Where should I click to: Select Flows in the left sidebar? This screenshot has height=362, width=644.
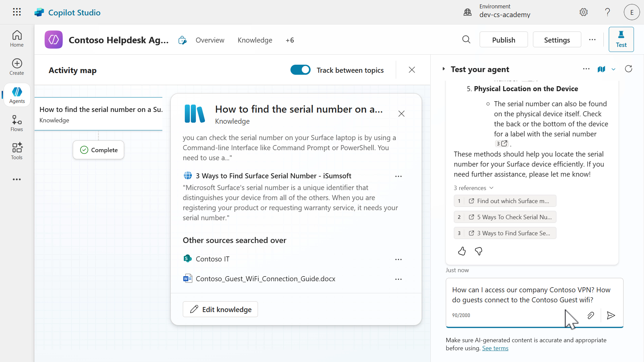(x=16, y=123)
